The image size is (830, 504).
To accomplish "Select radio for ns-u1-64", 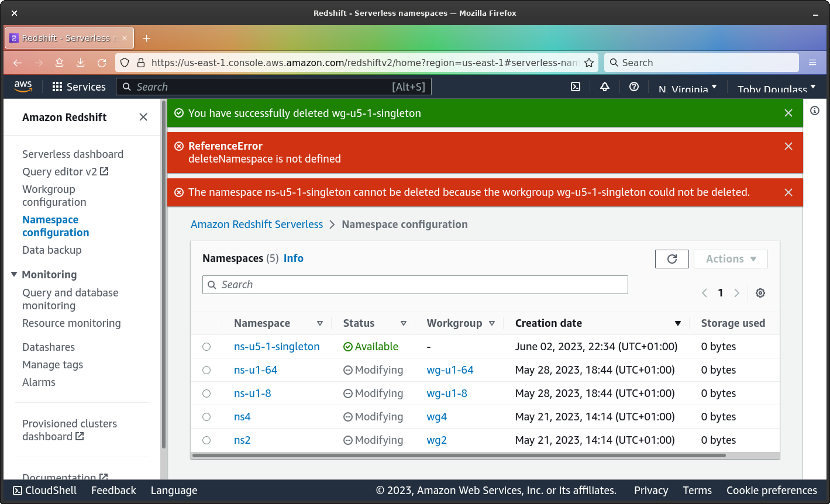I will click(206, 370).
